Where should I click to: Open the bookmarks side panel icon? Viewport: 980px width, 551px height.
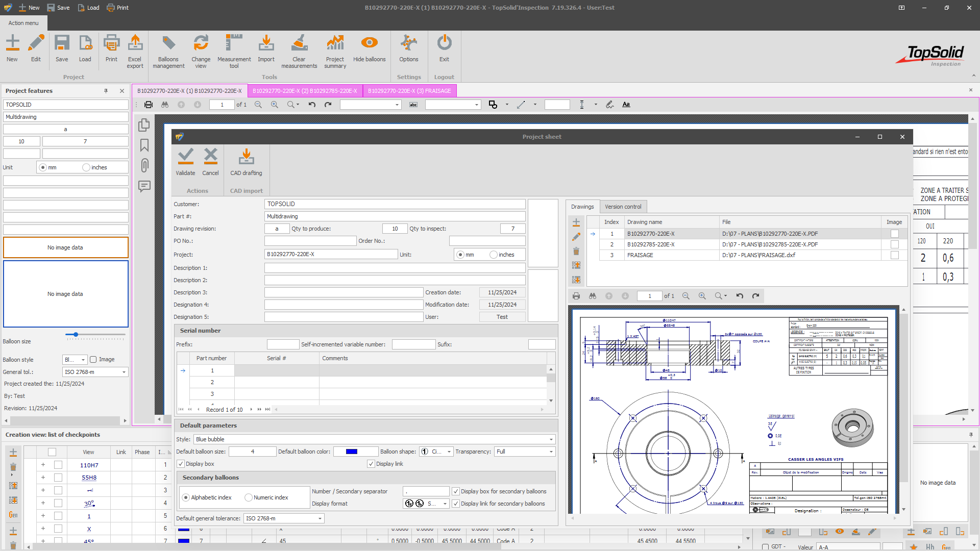[x=144, y=145]
